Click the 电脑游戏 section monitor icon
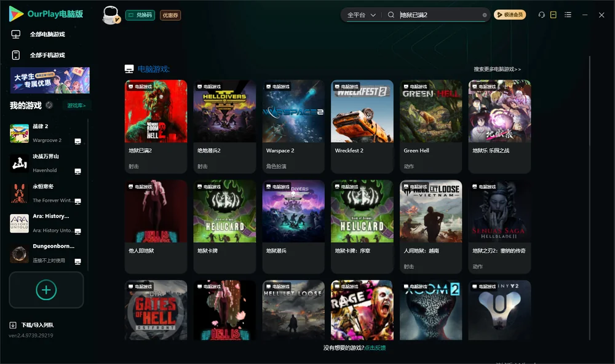Screen dimensions: 615x364 129,69
